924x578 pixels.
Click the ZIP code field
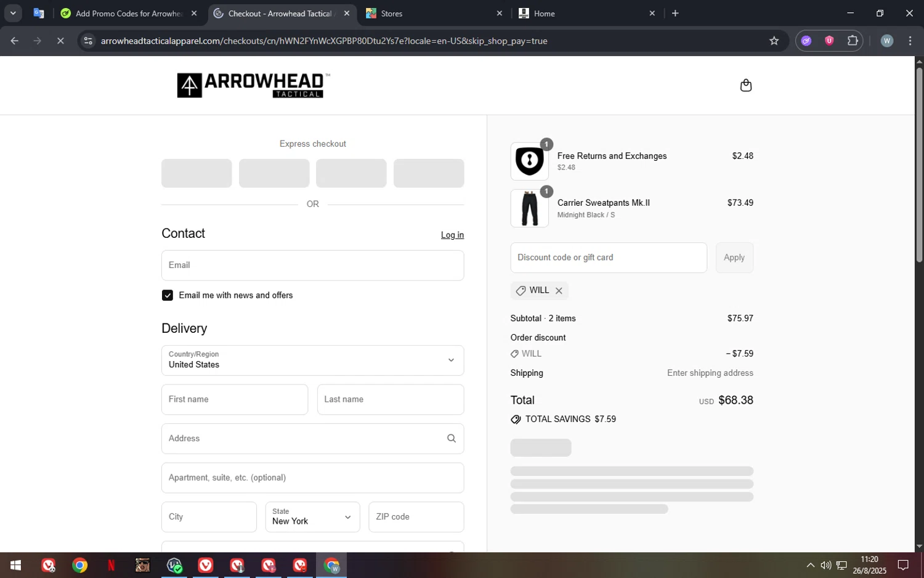[416, 517]
